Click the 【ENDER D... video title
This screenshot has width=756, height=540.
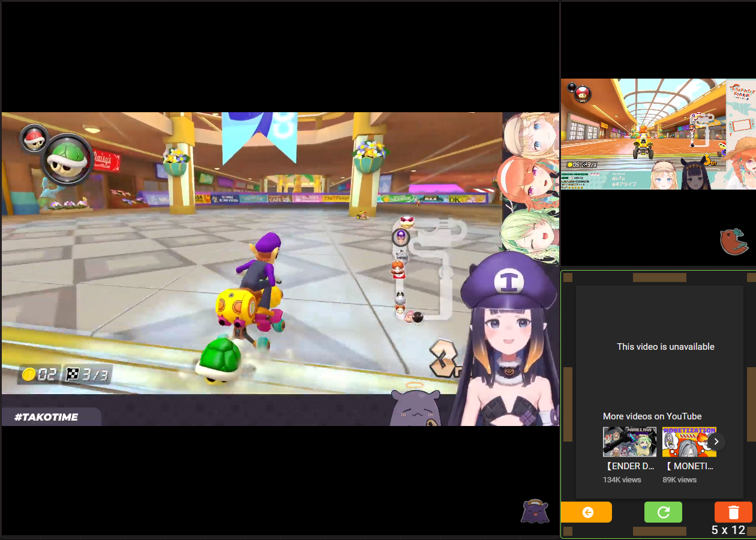click(x=629, y=466)
